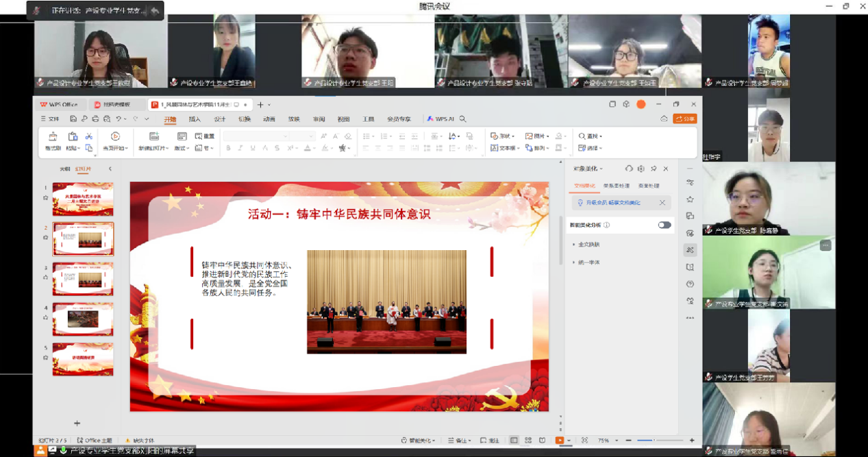Click the orange 分享 share button
The image size is (868, 457).
pos(685,119)
